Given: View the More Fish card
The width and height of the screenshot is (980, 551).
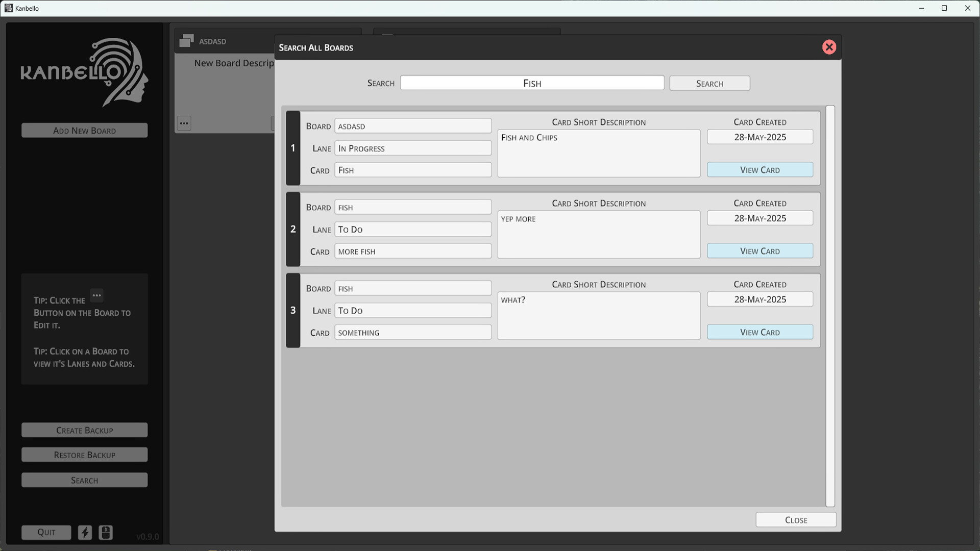Looking at the screenshot, I should [759, 251].
